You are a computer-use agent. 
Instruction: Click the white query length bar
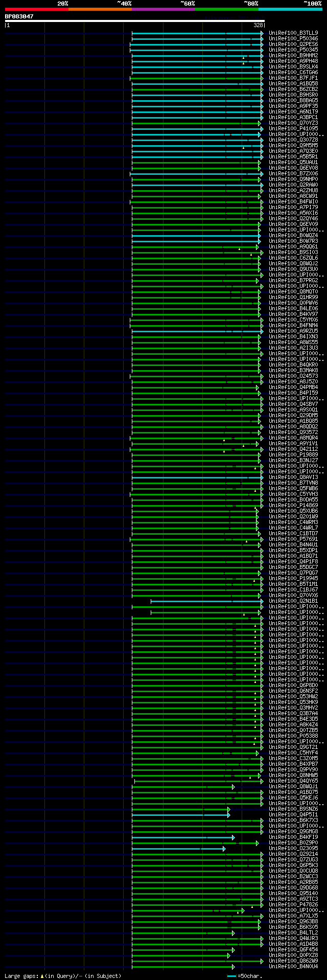(135, 21)
